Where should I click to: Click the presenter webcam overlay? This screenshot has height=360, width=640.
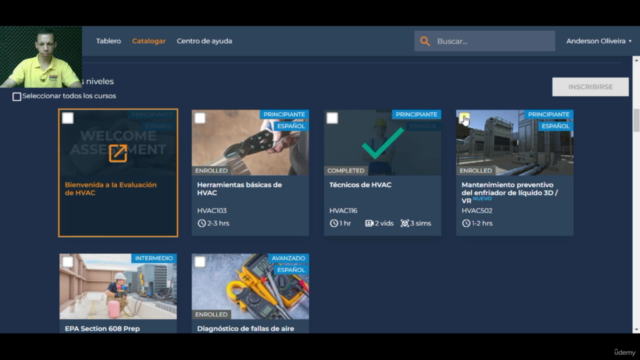coord(41,57)
